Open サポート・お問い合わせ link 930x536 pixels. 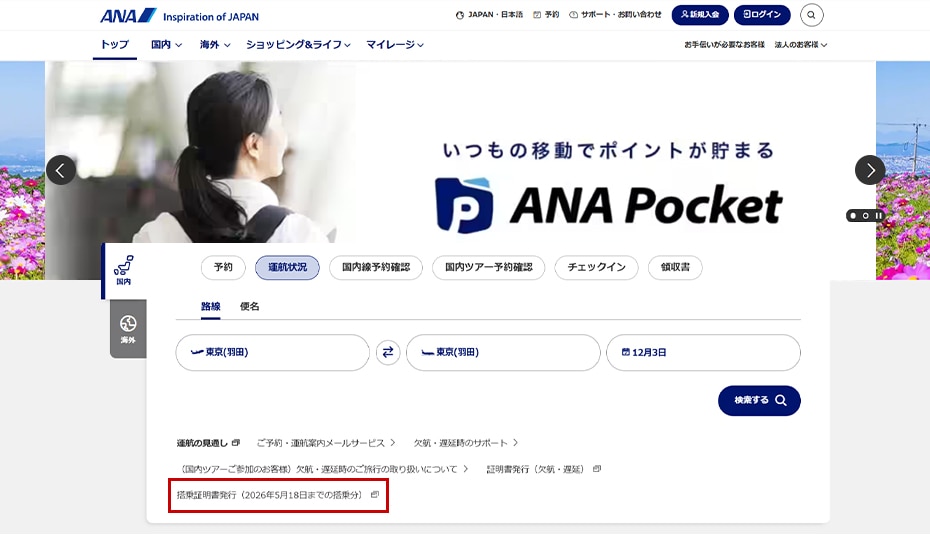pyautogui.click(x=615, y=15)
